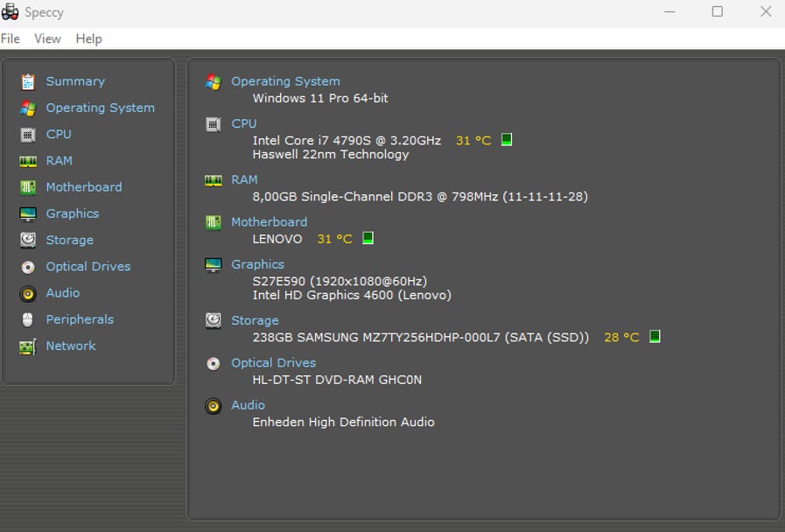Click the RAM stick icon in main panel
Image resolution: width=785 pixels, height=532 pixels.
(214, 180)
